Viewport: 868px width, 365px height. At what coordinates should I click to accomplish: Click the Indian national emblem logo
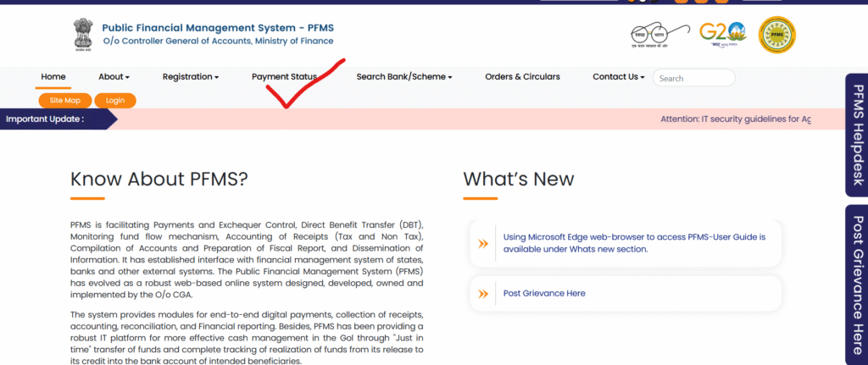click(83, 35)
